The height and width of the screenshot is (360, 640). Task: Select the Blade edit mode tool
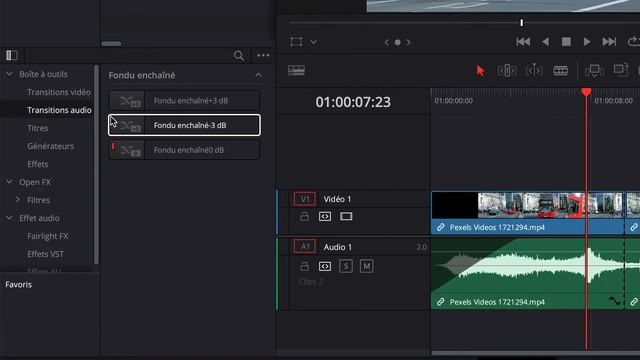tap(560, 71)
